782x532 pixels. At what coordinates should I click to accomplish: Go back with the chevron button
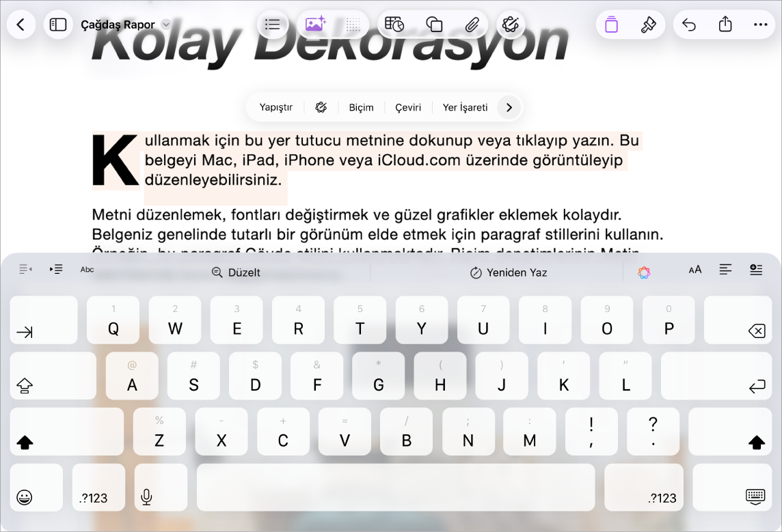(21, 25)
